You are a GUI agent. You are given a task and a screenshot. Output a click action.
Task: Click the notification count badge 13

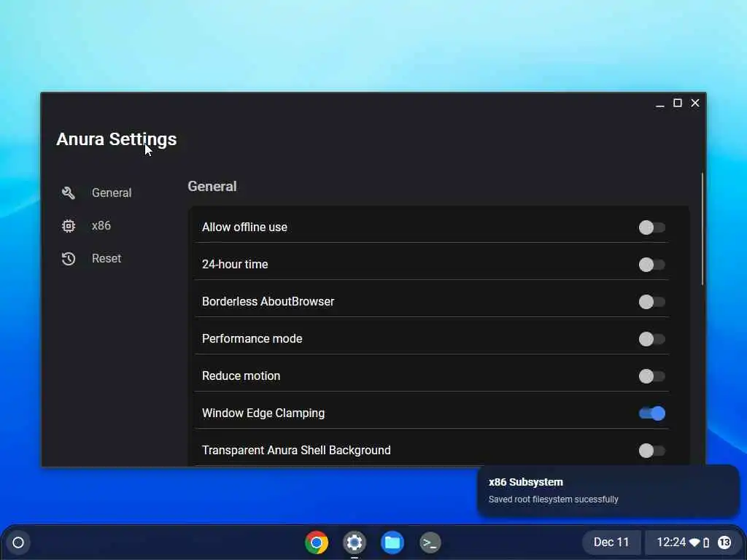pos(724,542)
